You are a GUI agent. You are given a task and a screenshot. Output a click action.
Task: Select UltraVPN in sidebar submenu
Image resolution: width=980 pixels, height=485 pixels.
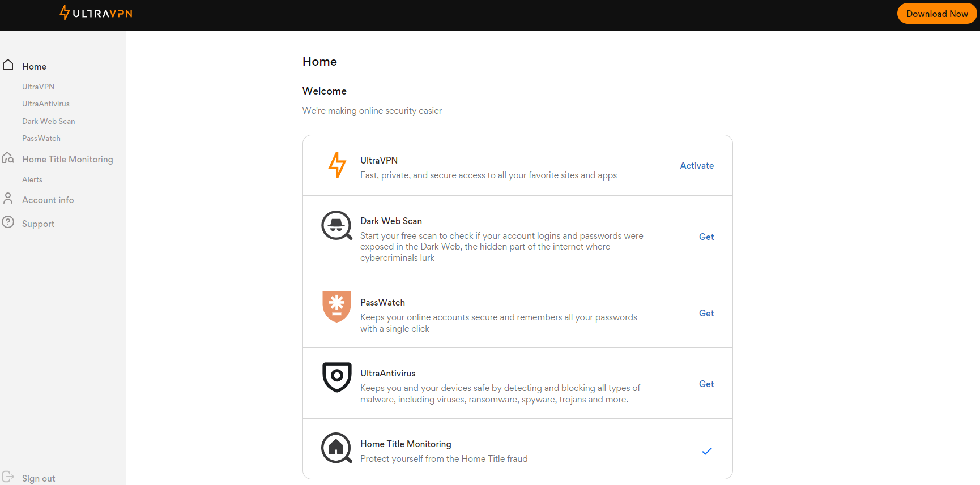click(39, 87)
